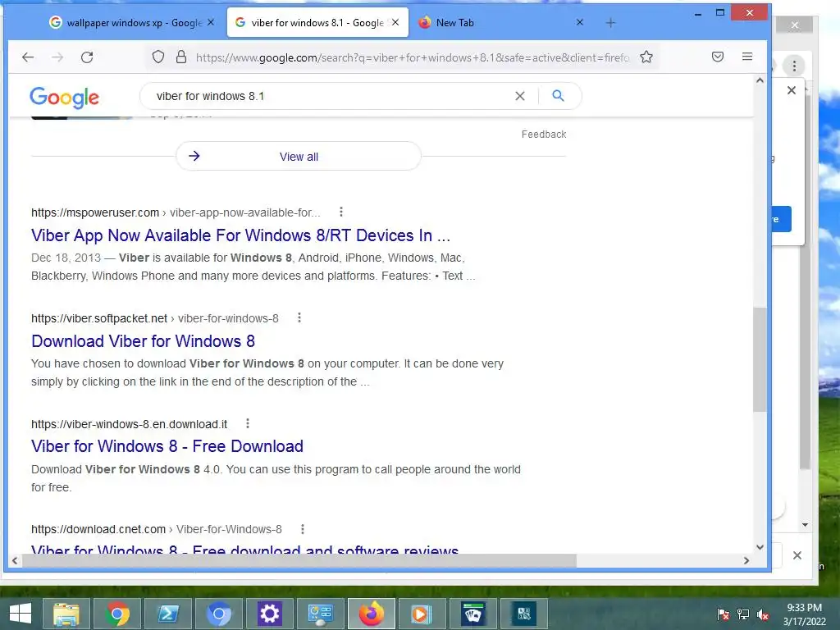
Task: Click the vertical scrollbar thumb
Action: 759,359
